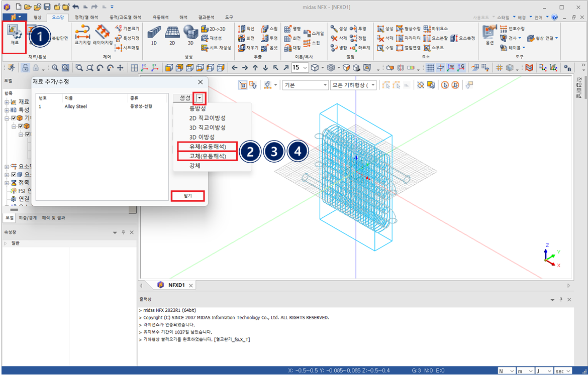
Task: Toggle the WCS axis display icon
Action: [451, 68]
